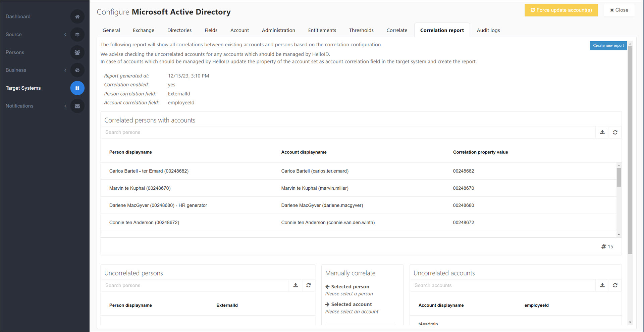The image size is (644, 332).
Task: Open the Correlate tab
Action: 397,30
